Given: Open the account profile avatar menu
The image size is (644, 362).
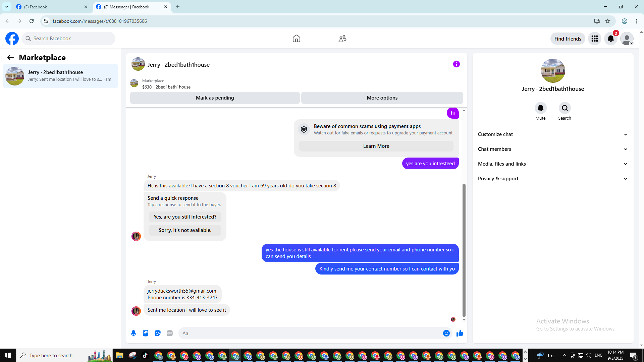Looking at the screenshot, I should tap(627, 39).
